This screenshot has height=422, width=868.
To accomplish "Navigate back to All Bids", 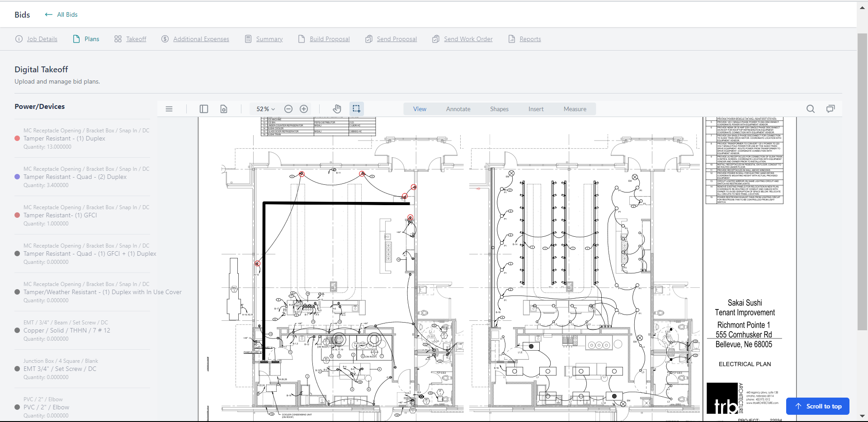I will click(x=61, y=14).
